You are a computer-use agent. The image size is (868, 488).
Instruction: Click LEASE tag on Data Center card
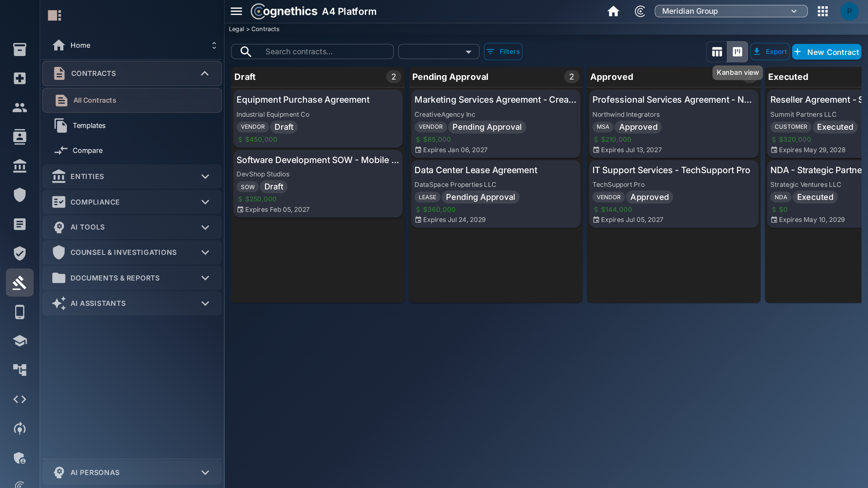pos(427,197)
